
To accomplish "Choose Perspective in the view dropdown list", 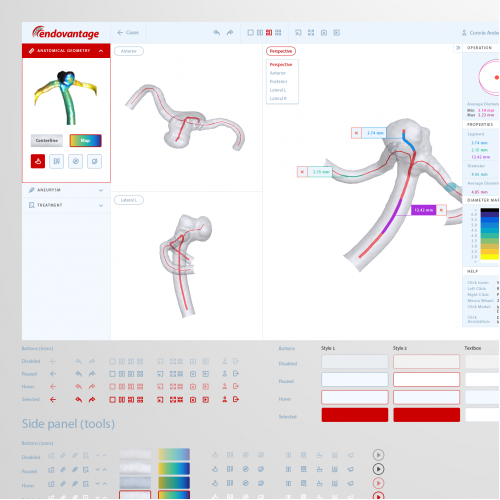I will [x=281, y=65].
